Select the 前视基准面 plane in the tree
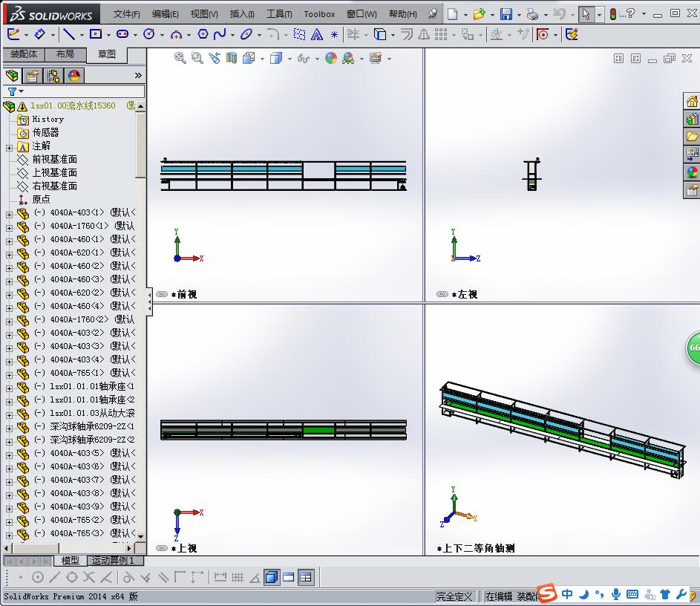Viewport: 700px width, 606px height. [54, 160]
